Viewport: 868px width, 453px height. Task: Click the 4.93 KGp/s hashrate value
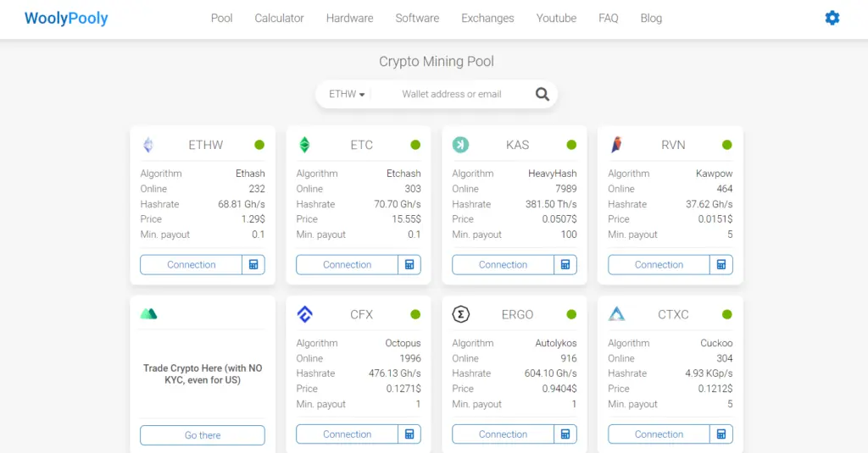[709, 373]
